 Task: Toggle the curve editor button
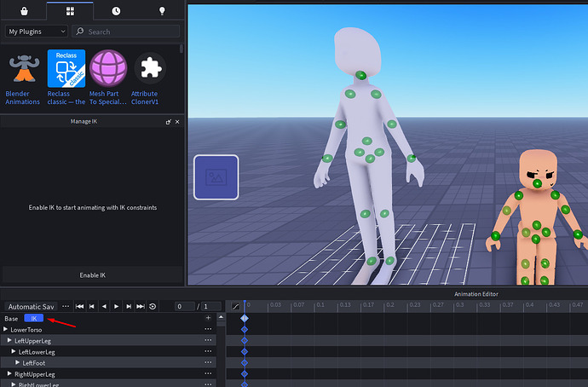pos(234,306)
